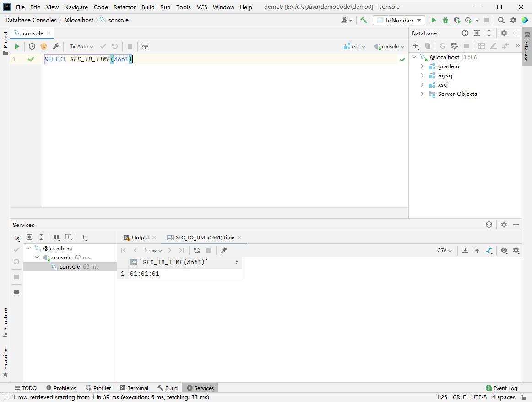Open the Terminal tool window

tap(134, 388)
